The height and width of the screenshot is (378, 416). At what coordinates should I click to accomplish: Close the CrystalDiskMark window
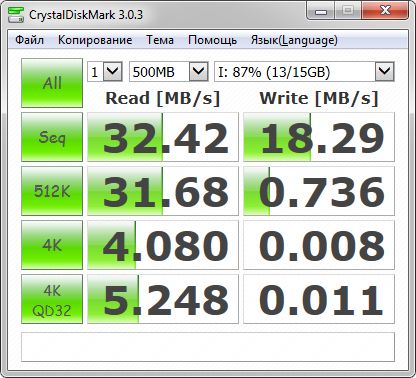[385, 11]
